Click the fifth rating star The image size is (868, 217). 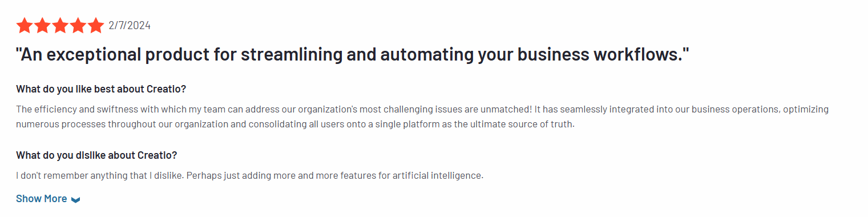[95, 25]
